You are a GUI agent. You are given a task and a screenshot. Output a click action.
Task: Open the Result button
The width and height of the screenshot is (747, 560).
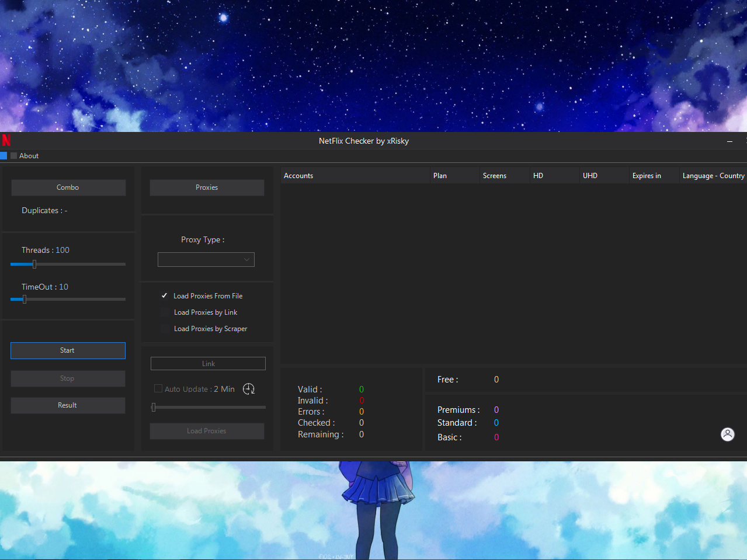click(x=68, y=405)
